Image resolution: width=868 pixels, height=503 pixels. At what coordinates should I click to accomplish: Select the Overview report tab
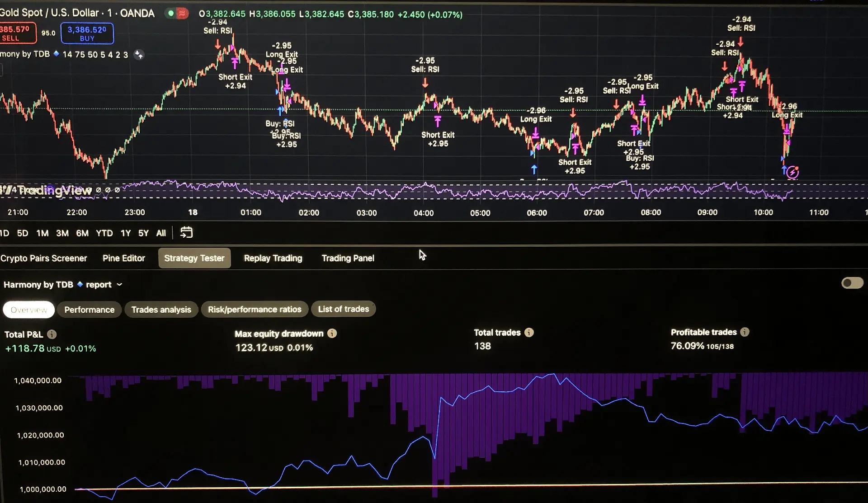coord(29,310)
